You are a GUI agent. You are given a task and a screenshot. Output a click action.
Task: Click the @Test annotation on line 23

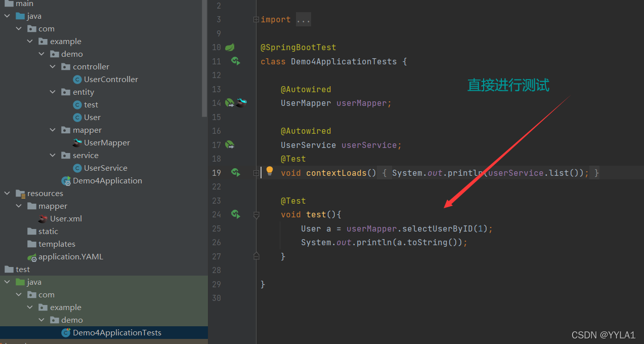point(293,201)
